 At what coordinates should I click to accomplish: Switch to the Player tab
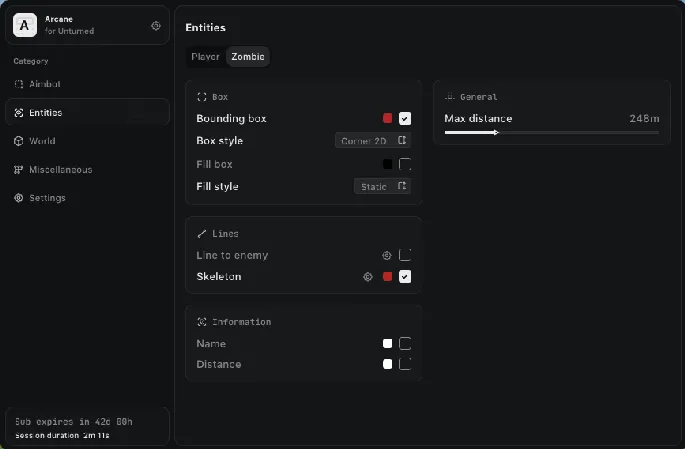pyautogui.click(x=205, y=57)
